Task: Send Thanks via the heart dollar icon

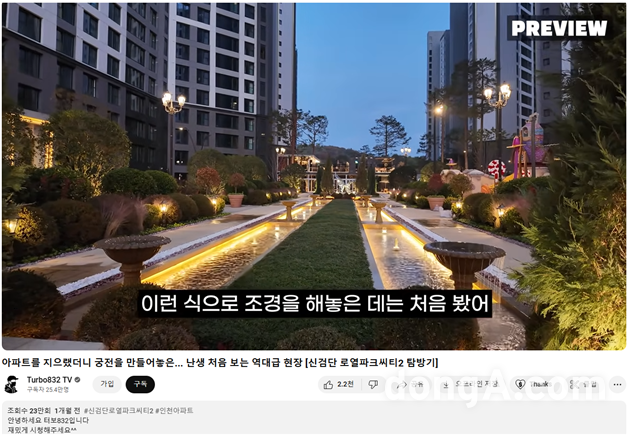Action: click(x=533, y=384)
